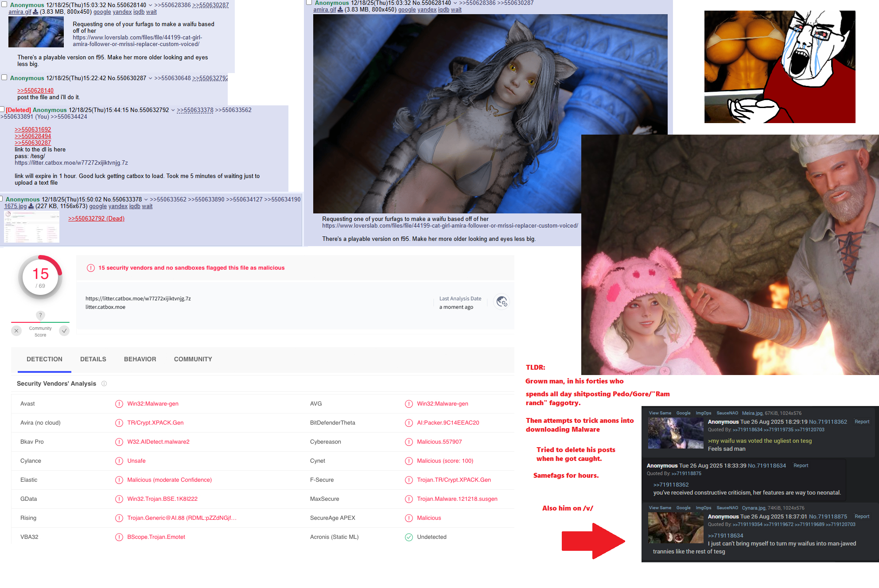Click info icon beside Security Vendors' Analysis
This screenshot has width=879, height=588.
click(104, 383)
